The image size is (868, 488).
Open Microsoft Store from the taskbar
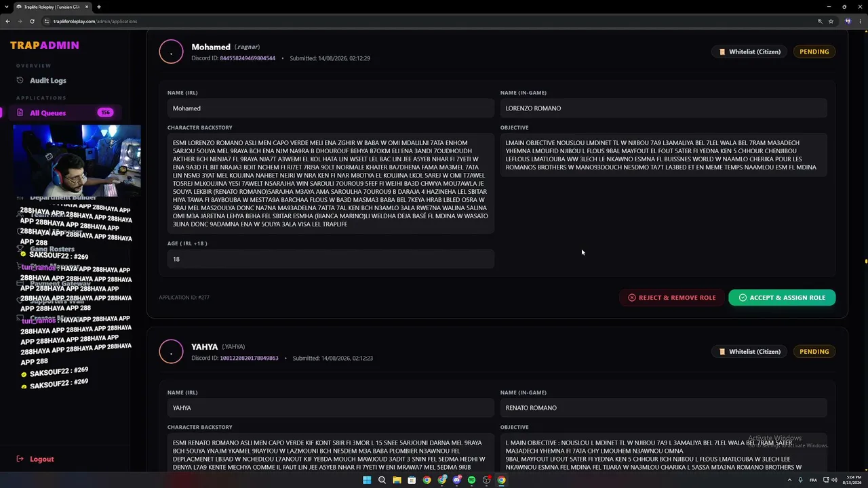(412, 480)
